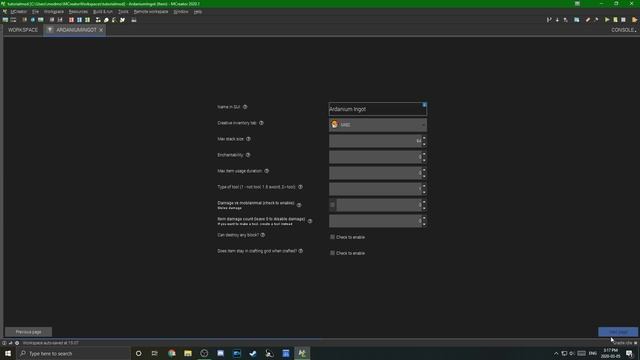Open the Windows notification center
Viewport: 640px width, 360px height.
coord(629,353)
